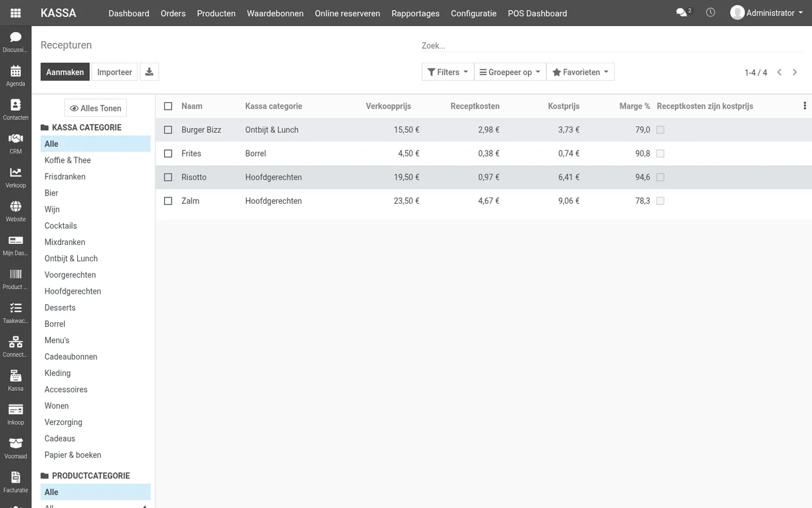Click the Importeer button
The height and width of the screenshot is (508, 812).
114,72
